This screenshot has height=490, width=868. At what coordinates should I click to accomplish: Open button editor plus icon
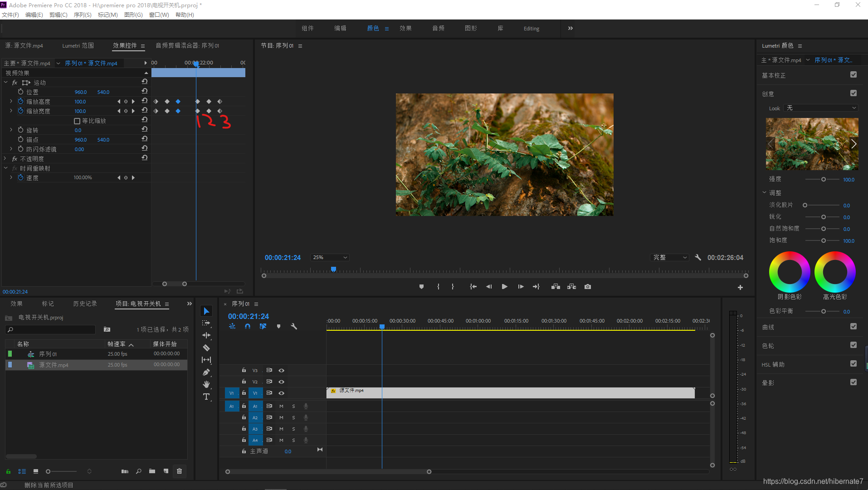pos(740,287)
